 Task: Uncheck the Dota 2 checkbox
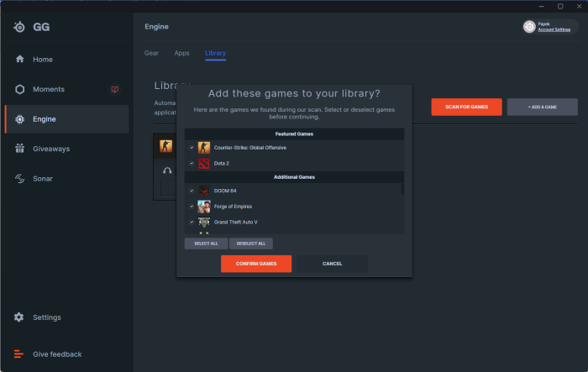tap(192, 164)
